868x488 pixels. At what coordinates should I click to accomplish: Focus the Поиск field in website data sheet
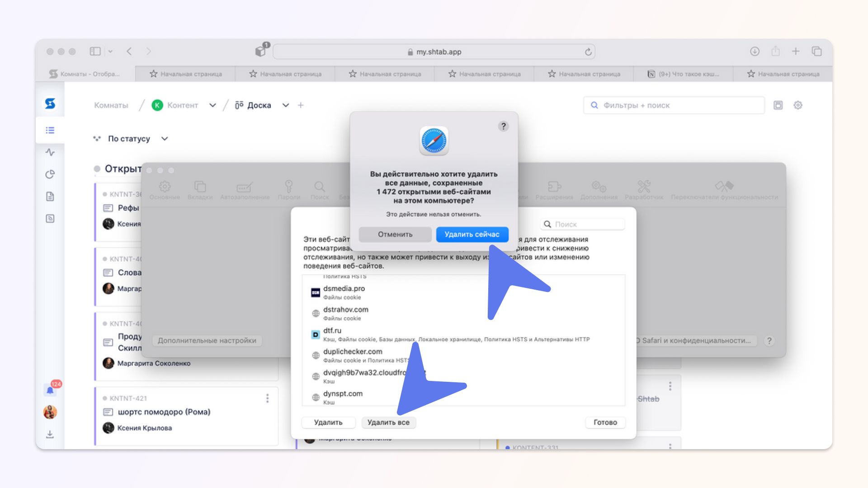point(582,224)
